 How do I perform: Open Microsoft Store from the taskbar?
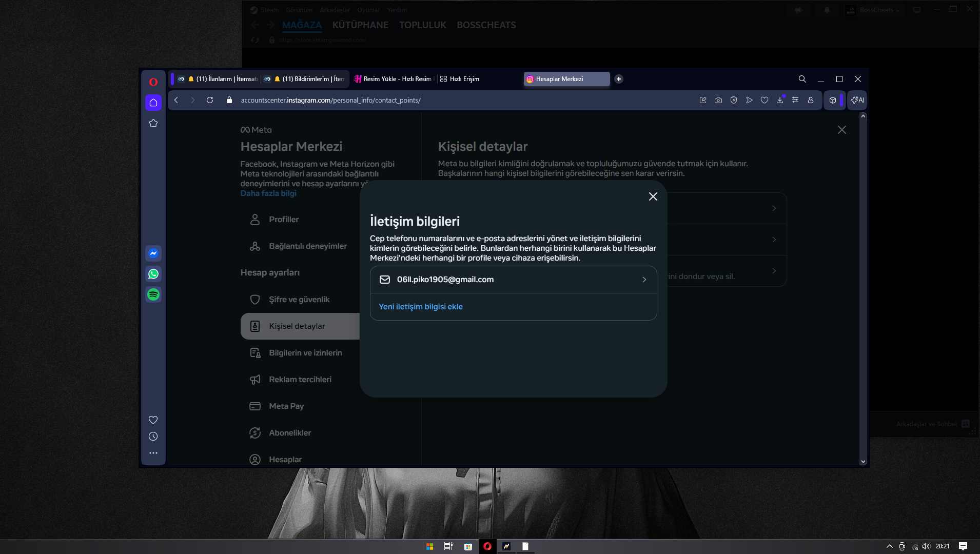click(x=468, y=546)
